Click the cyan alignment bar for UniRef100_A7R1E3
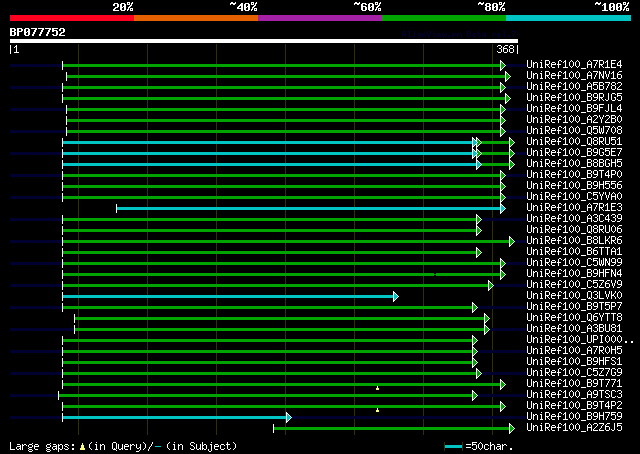 click(x=308, y=209)
